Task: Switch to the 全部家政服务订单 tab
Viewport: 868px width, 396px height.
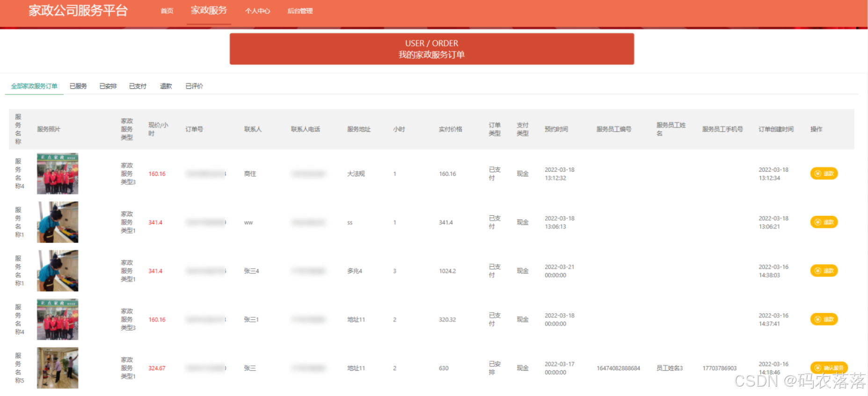Action: 34,86
